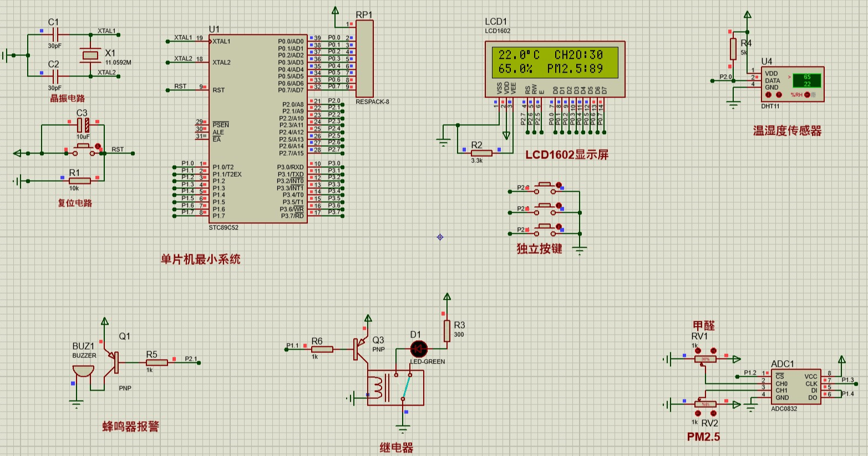Click left adjust dot of RV1 potentiometer
The width and height of the screenshot is (868, 456).
pyautogui.click(x=698, y=351)
